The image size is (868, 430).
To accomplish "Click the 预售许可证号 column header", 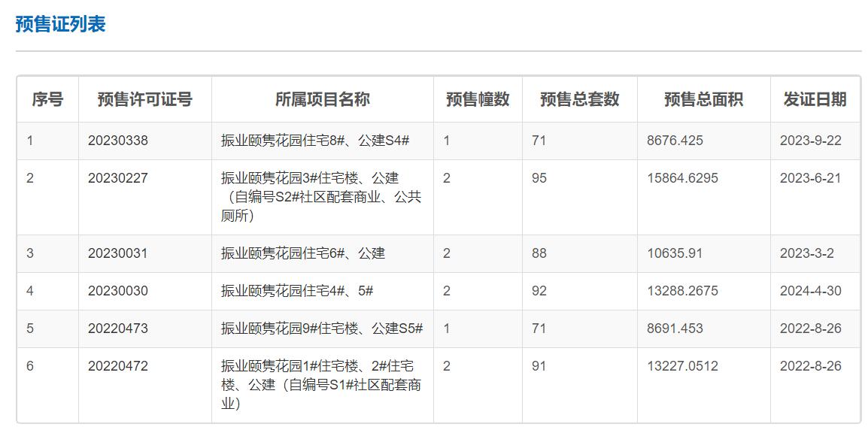I will (145, 100).
